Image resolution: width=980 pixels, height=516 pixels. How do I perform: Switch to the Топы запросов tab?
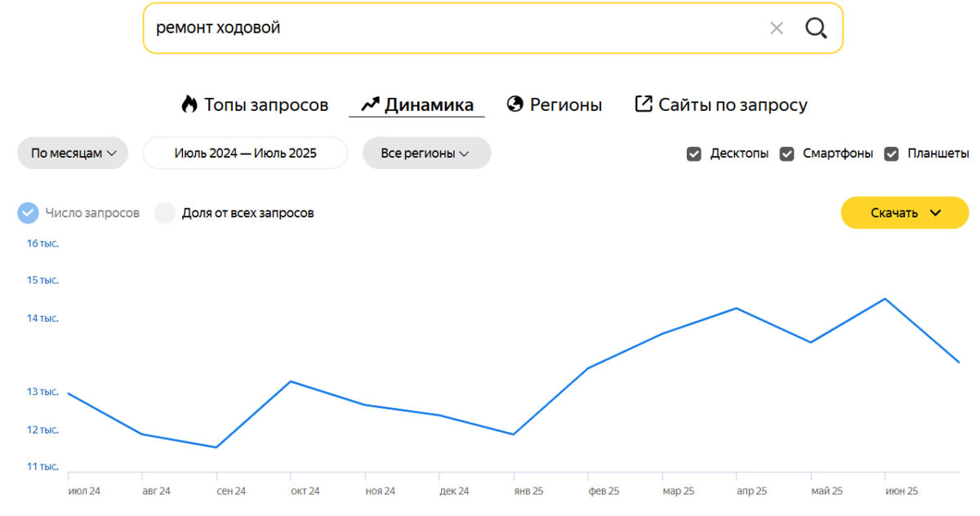pos(265,105)
